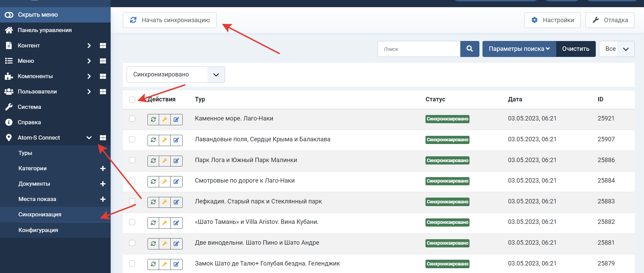Open debug wrench for Лавандовые поля row
Screen dimensions: 644x273
[165, 140]
